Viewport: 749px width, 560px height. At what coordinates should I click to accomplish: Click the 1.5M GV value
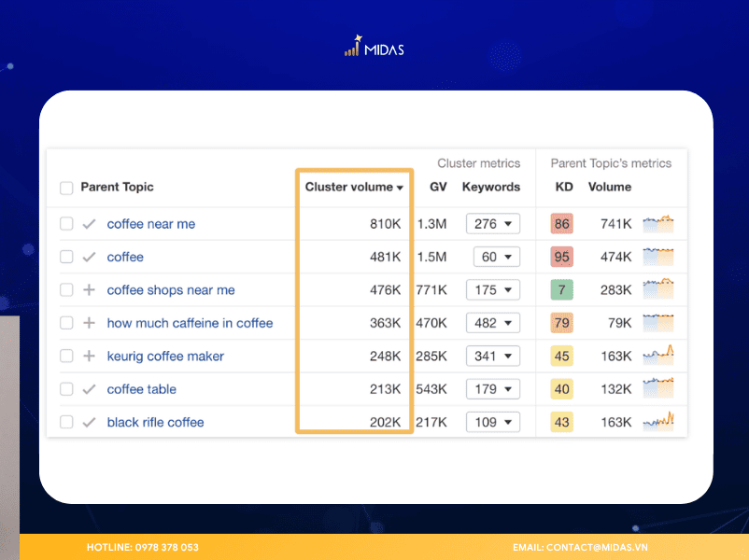pyautogui.click(x=431, y=257)
